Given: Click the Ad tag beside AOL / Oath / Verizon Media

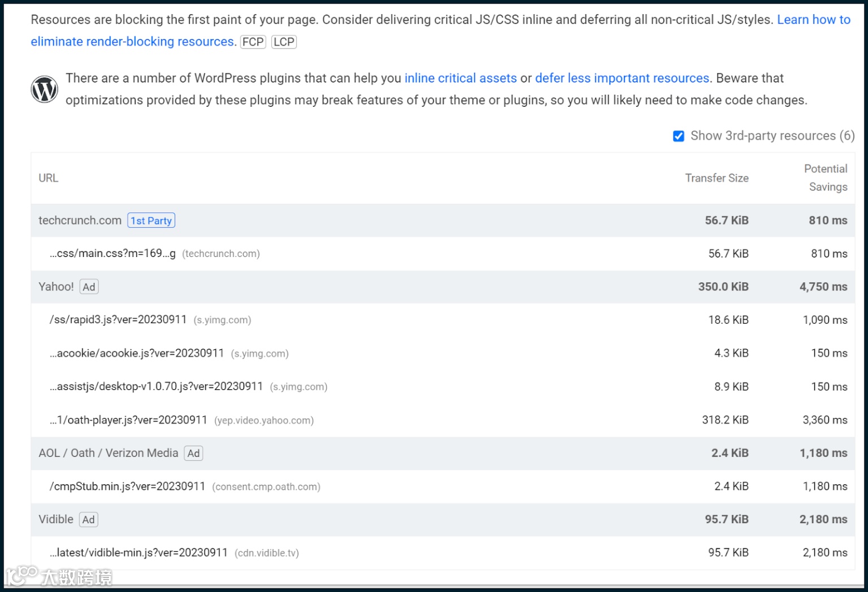Looking at the screenshot, I should 193,453.
